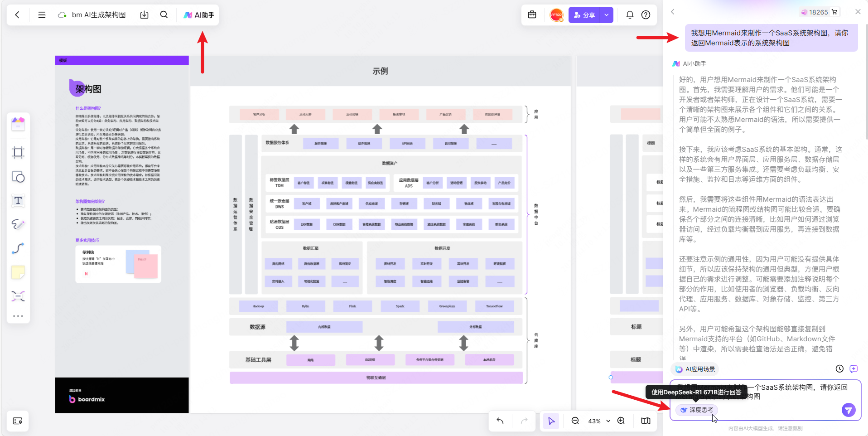Screen dimensions: 868x436
Task: Open the bottom-left panel list icon
Action: (18, 421)
